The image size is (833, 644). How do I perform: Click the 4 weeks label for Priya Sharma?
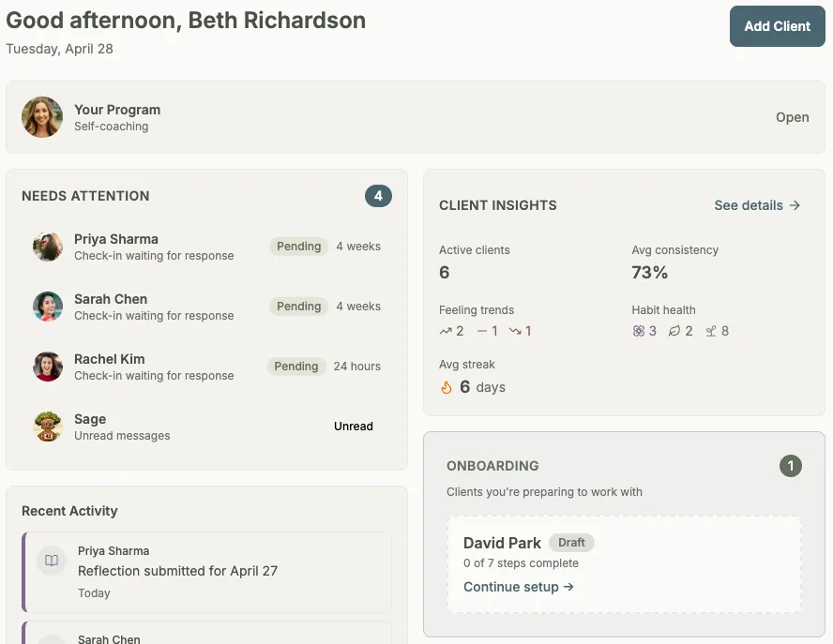pos(358,247)
